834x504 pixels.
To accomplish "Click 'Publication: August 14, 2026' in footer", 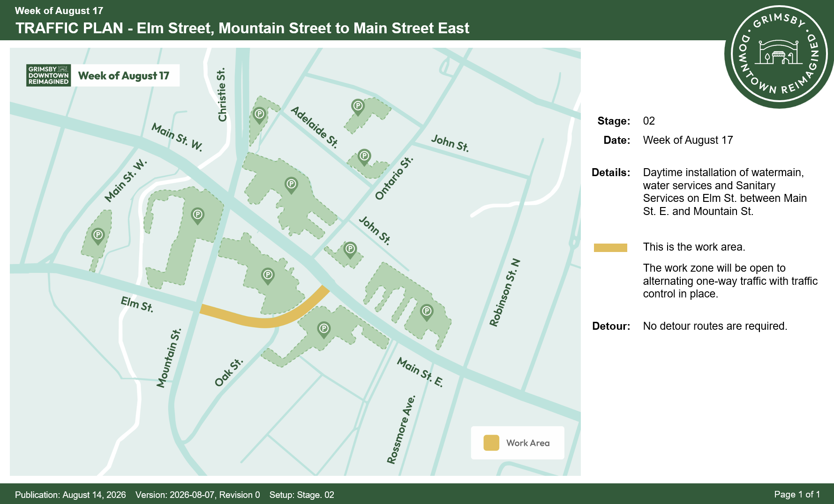I will click(x=70, y=495).
